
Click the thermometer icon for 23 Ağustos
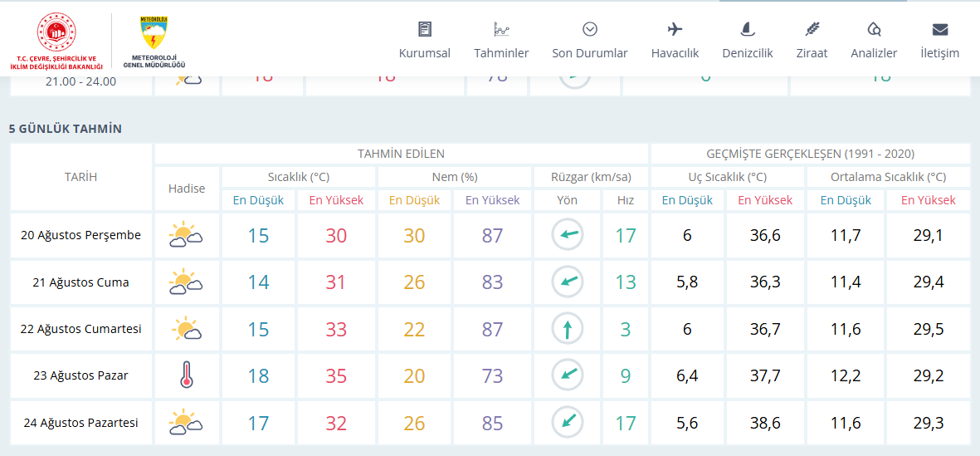[186, 375]
